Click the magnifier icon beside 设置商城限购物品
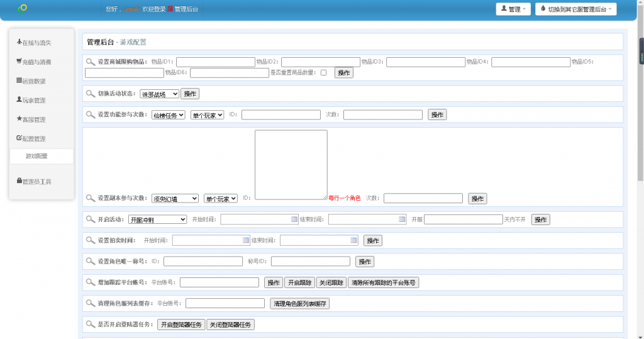This screenshot has height=339, width=644. coord(91,62)
